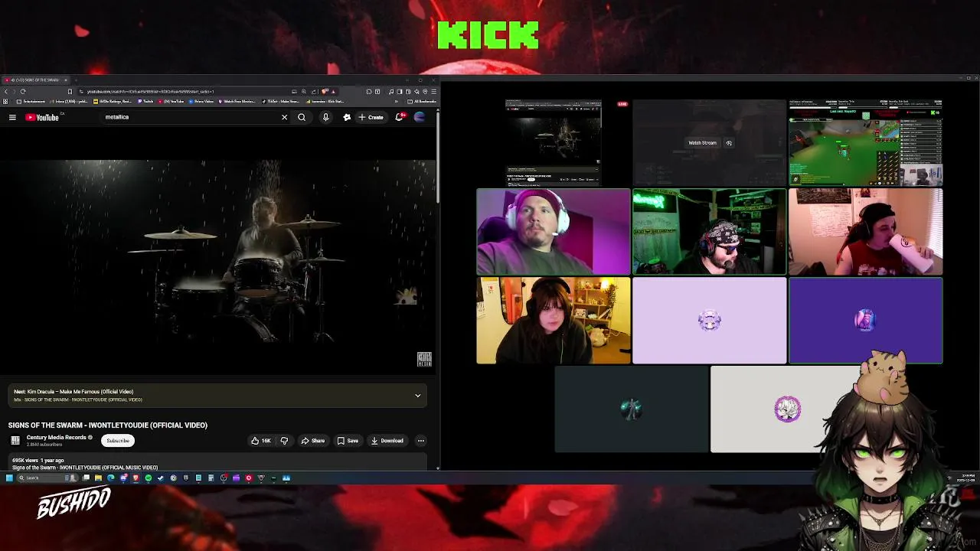
Task: Open Century Media Records channel avatar
Action: pyautogui.click(x=15, y=440)
